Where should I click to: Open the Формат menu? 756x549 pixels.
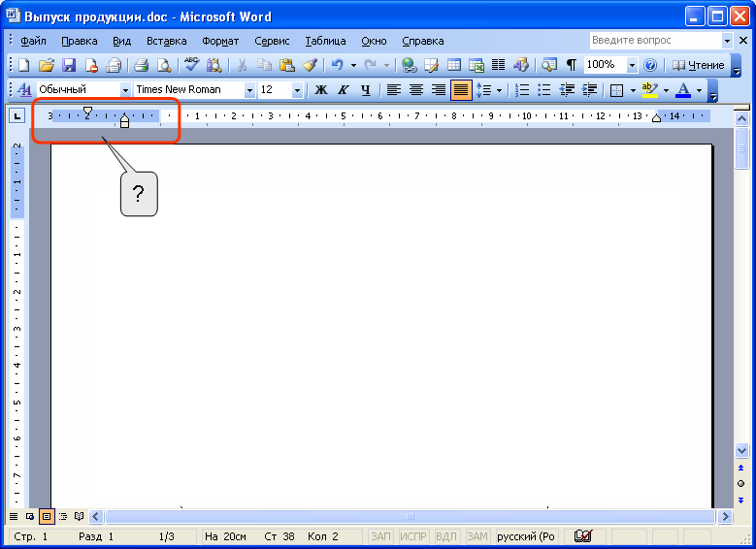pos(220,41)
